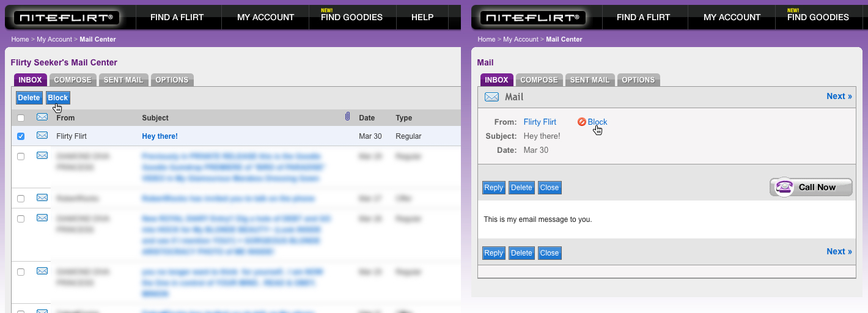Go to Next message via bottom link
This screenshot has height=313, width=868.
839,251
